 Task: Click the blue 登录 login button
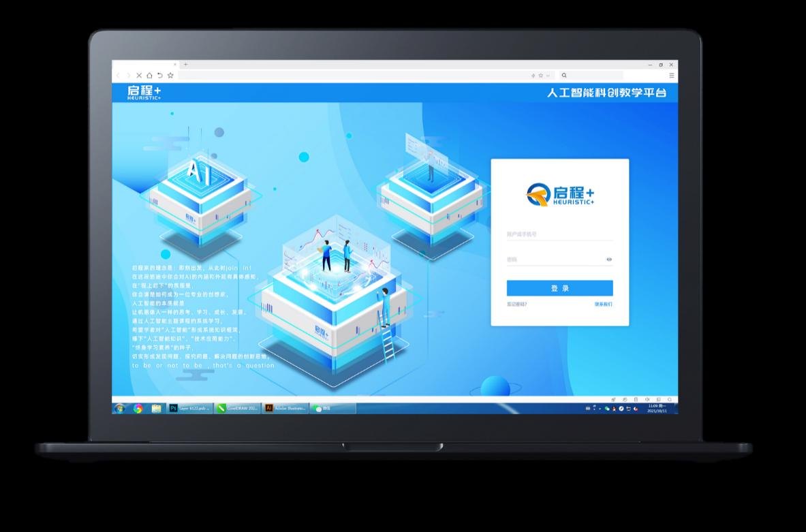click(560, 288)
